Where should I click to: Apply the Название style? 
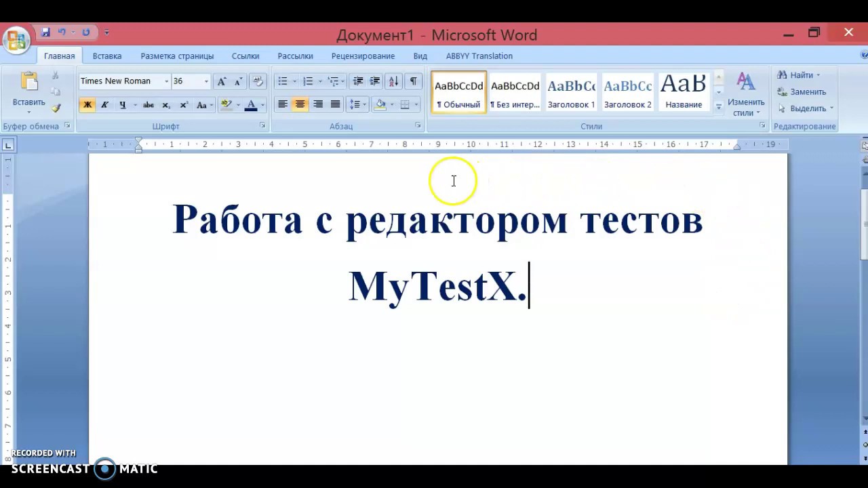[x=684, y=92]
